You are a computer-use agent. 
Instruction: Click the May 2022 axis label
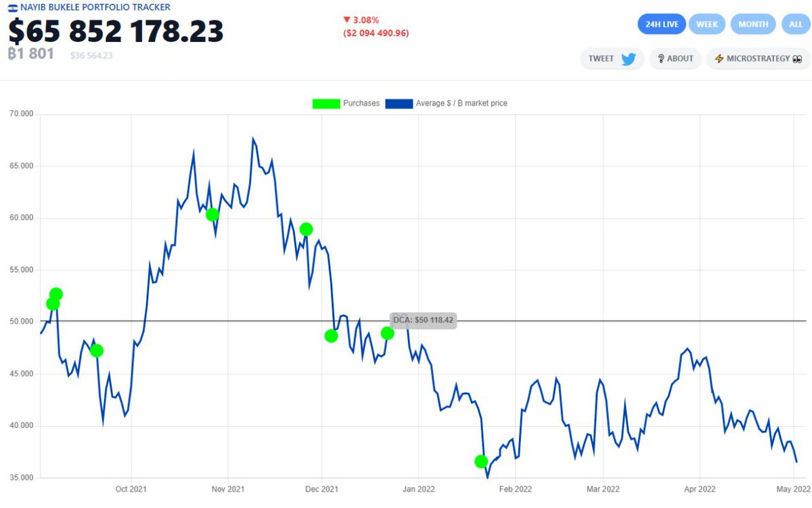793,488
